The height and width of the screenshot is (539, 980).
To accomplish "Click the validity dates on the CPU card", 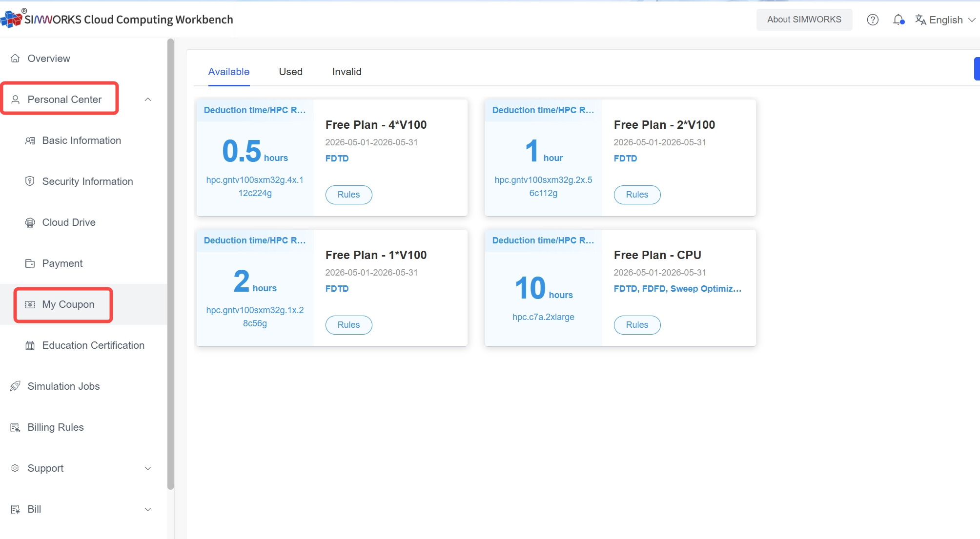I will 660,273.
